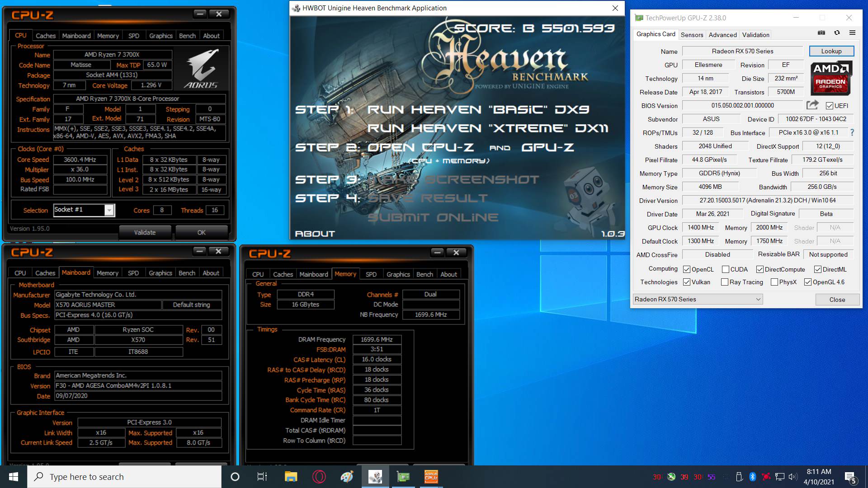Toggle the Vulkan checkbox

click(x=687, y=282)
